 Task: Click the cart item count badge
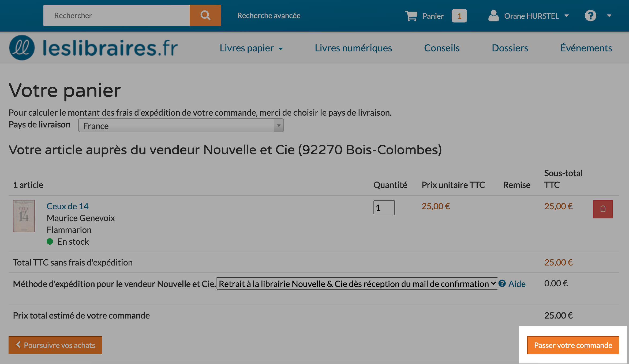(x=459, y=16)
